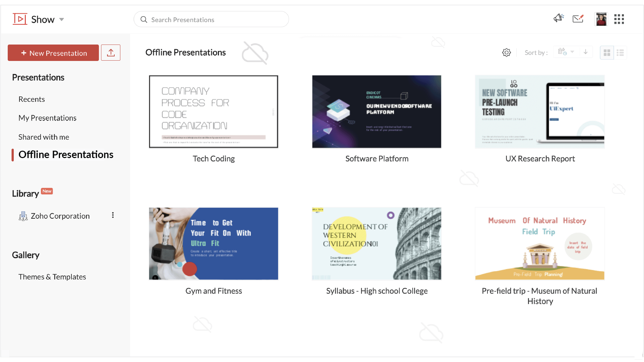
Task: Navigate to Shared with me section
Action: point(43,137)
